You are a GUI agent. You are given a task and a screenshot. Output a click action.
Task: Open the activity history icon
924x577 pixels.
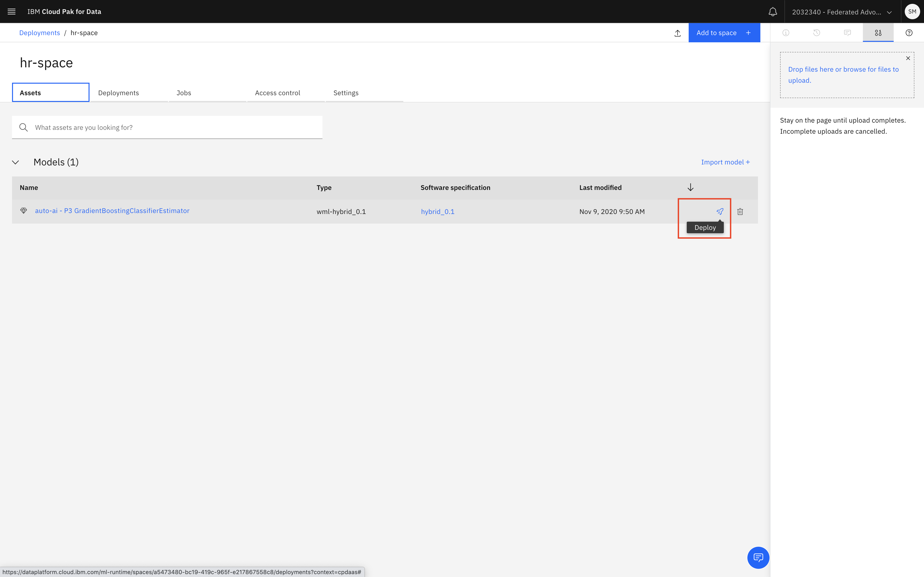816,33
